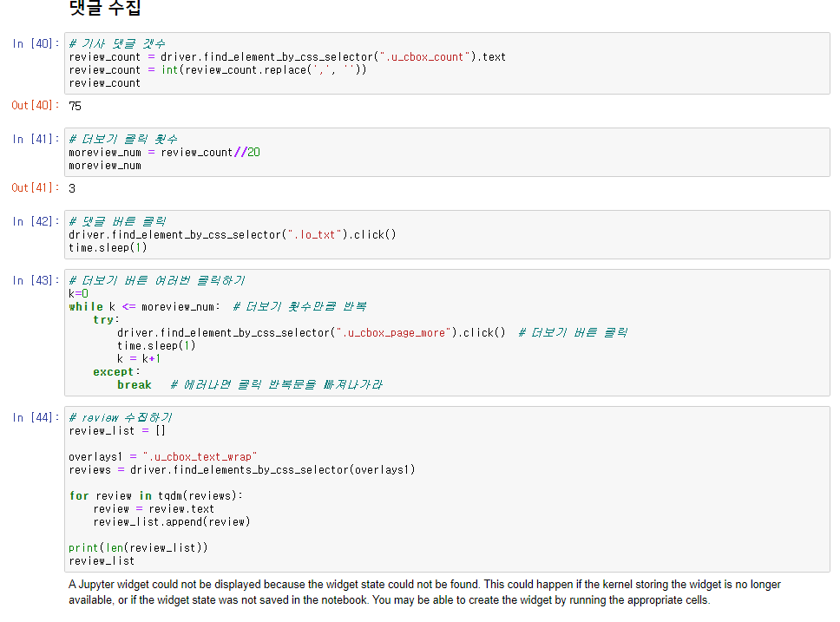This screenshot has height=622, width=840.
Task: Select the In [44] cell prompt
Action: click(36, 418)
